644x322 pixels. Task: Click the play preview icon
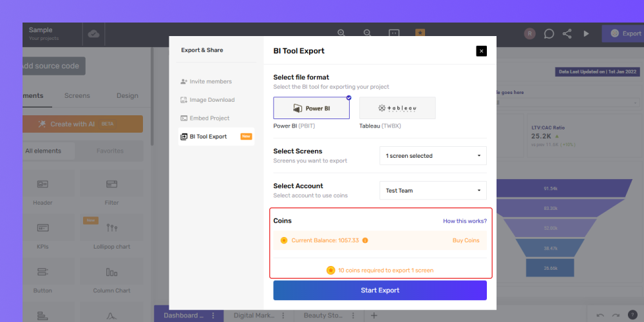point(586,33)
